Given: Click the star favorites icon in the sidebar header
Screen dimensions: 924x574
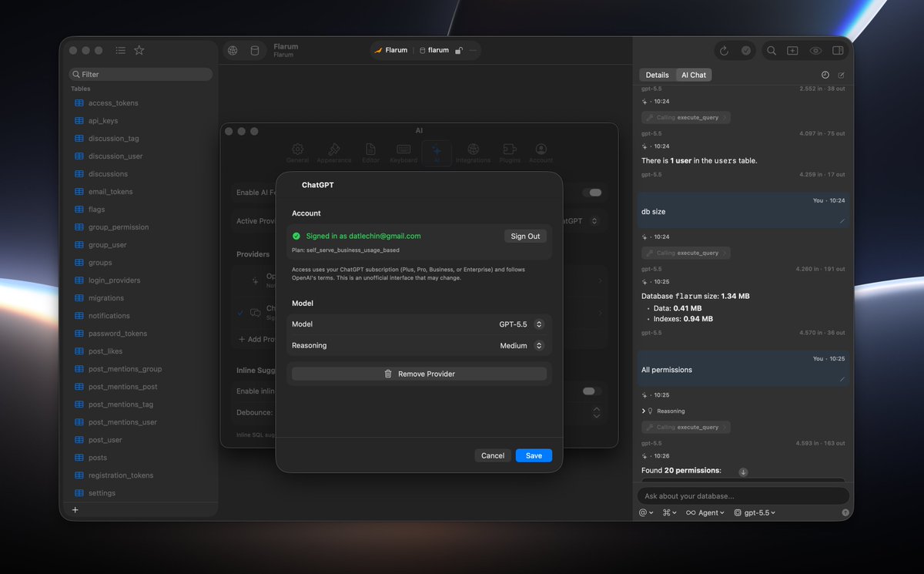Looking at the screenshot, I should coord(139,50).
